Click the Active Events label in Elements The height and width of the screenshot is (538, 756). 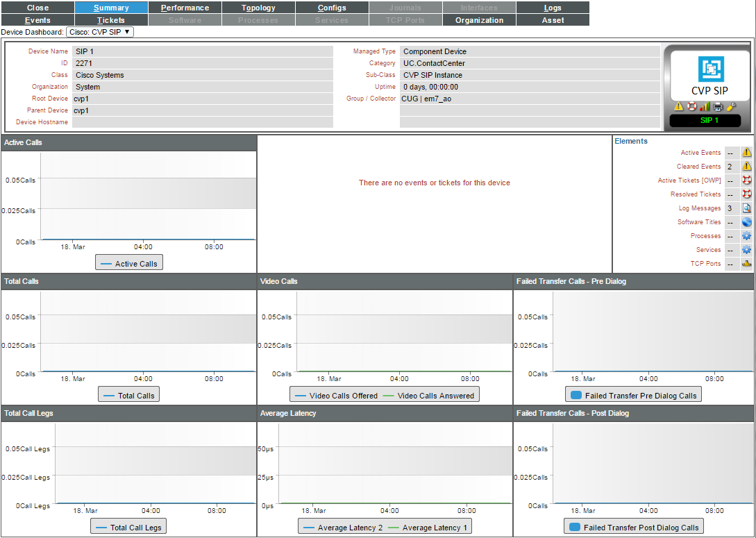700,153
